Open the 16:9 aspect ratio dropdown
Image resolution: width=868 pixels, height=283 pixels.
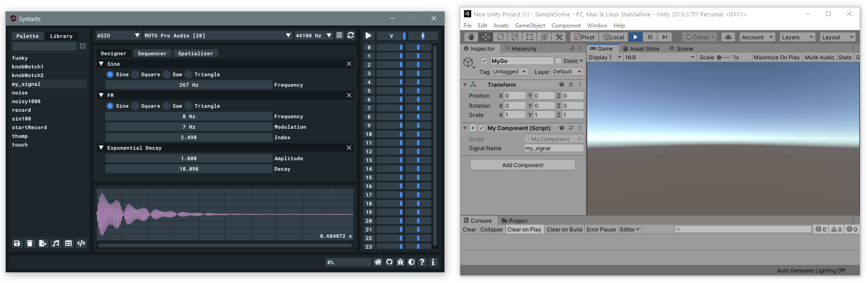click(x=660, y=57)
